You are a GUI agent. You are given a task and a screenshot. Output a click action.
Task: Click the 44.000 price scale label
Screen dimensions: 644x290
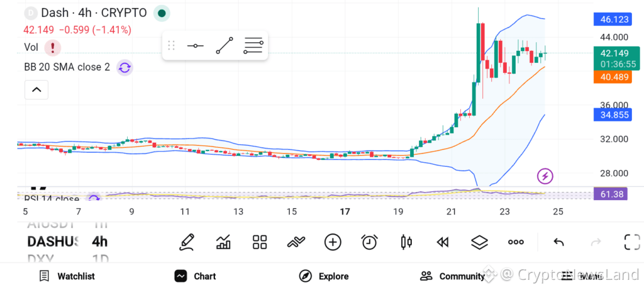pos(614,37)
